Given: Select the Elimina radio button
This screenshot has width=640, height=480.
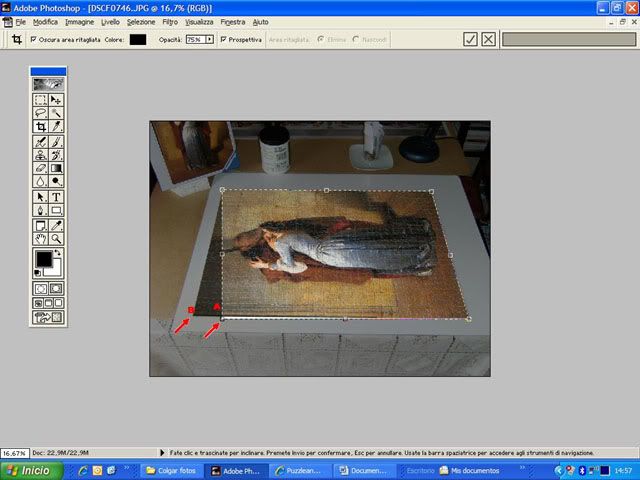Looking at the screenshot, I should pos(320,39).
